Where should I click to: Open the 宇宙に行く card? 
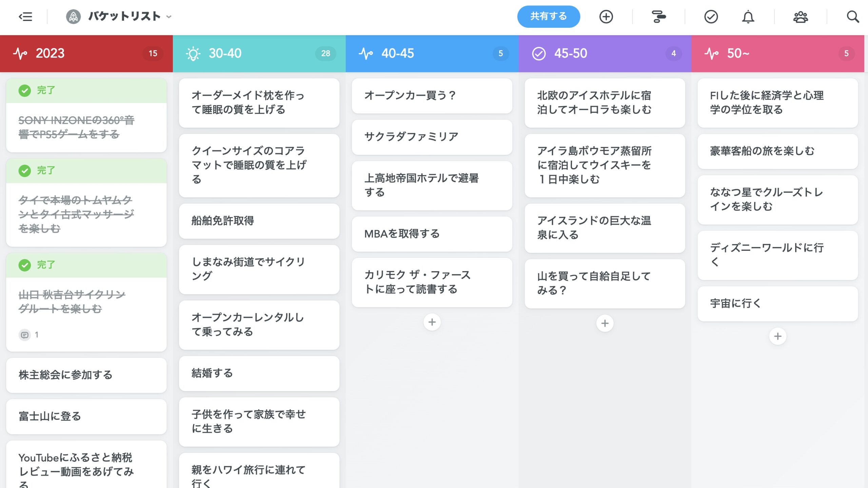tap(778, 304)
